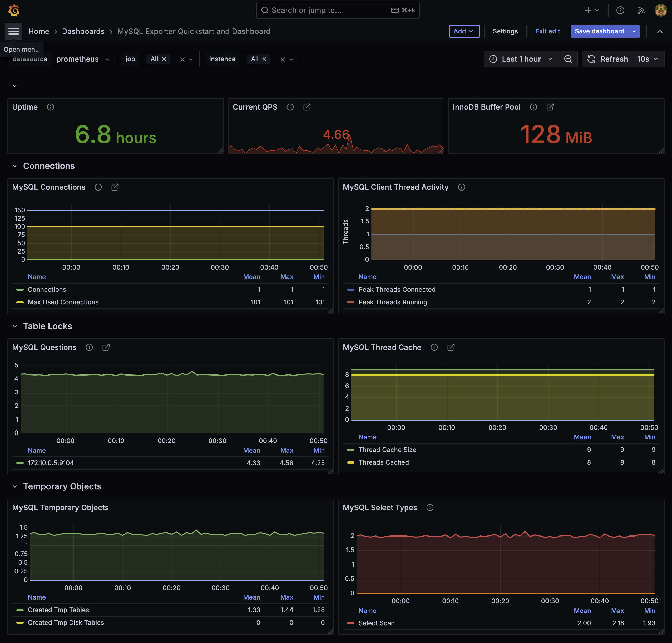Click the Uptime panel resize handle
This screenshot has height=643, width=672.
pyautogui.click(x=221, y=150)
